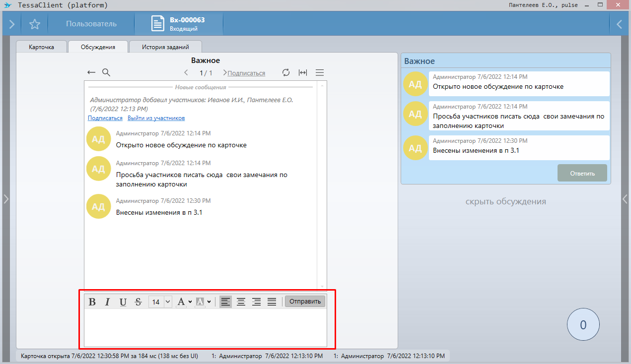Open the История заданий tab

click(165, 47)
